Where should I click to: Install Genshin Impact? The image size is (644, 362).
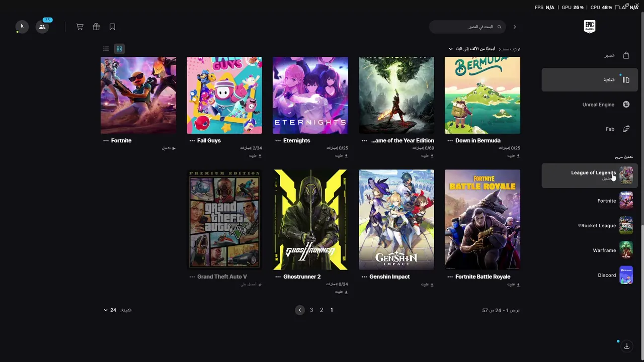tap(427, 285)
